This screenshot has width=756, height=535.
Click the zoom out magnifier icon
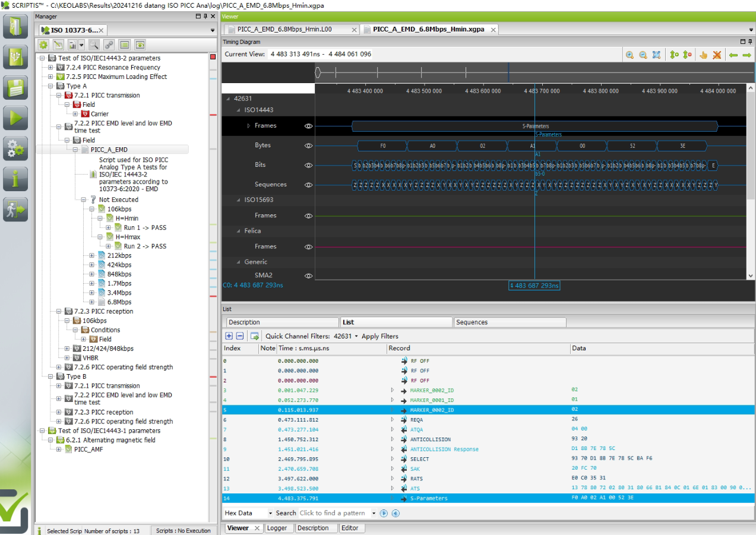(x=643, y=55)
